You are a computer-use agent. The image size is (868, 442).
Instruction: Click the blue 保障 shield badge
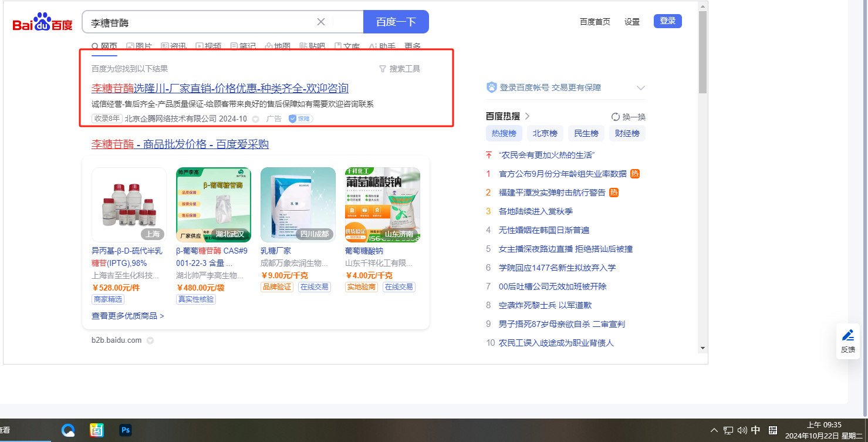(300, 119)
